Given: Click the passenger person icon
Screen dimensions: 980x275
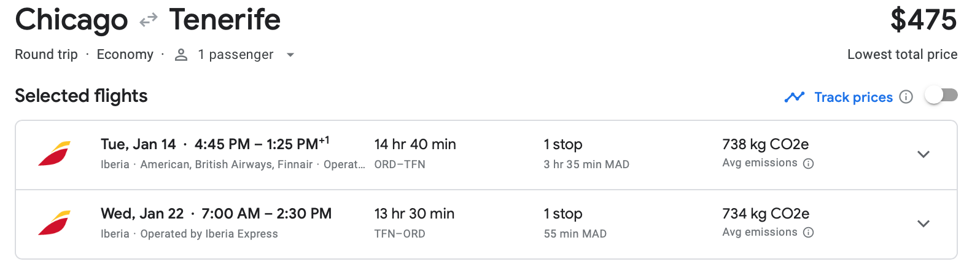Looking at the screenshot, I should [181, 55].
